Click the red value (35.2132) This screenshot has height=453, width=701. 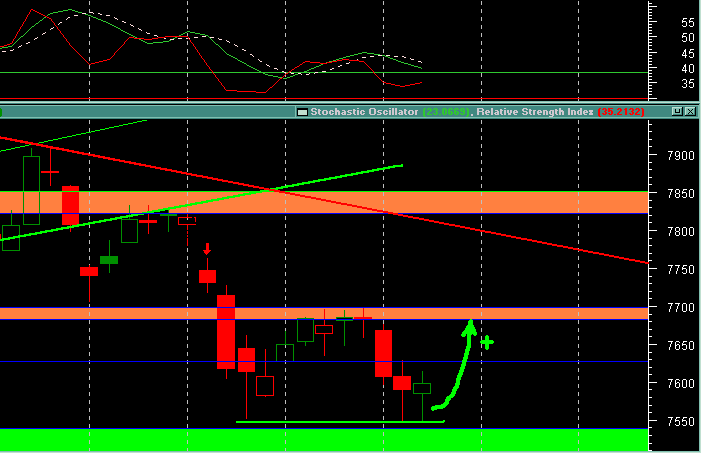pyautogui.click(x=621, y=112)
